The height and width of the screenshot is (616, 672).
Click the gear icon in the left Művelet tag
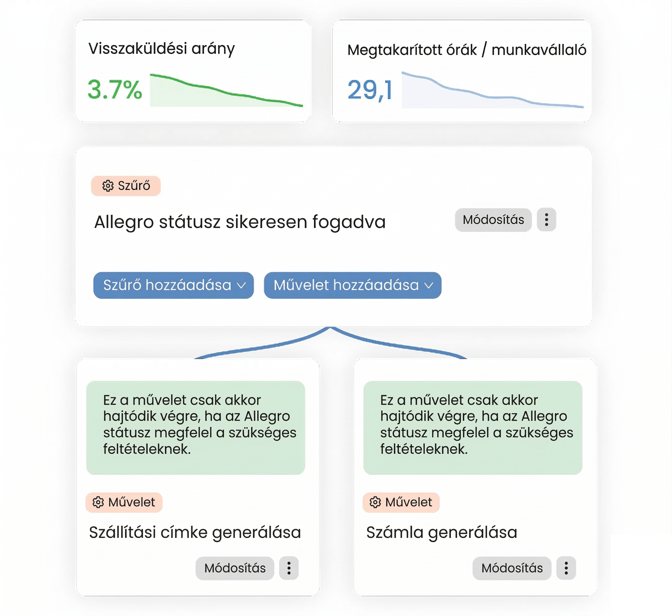(x=98, y=502)
